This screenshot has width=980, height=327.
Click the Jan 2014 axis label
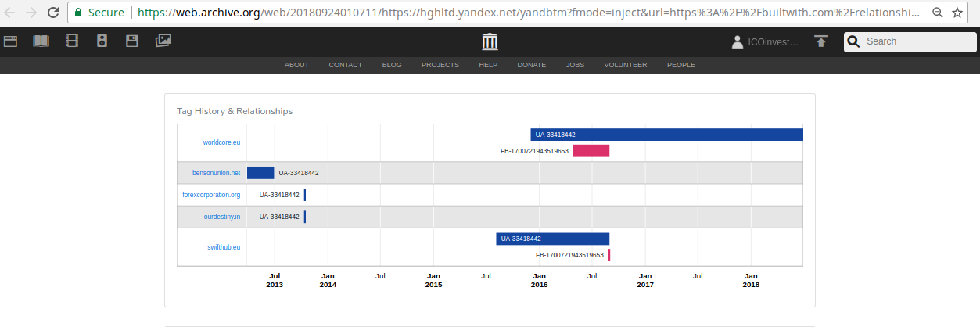328,280
